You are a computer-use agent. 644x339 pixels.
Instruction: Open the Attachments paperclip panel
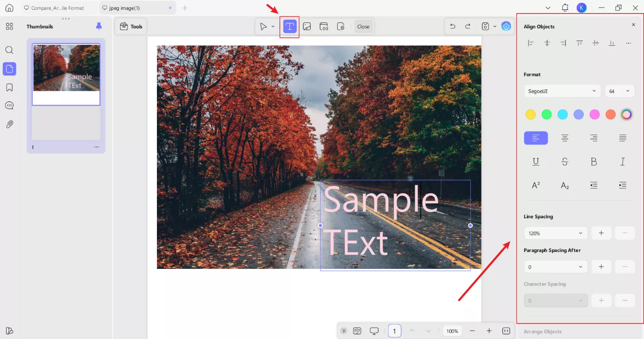9,124
